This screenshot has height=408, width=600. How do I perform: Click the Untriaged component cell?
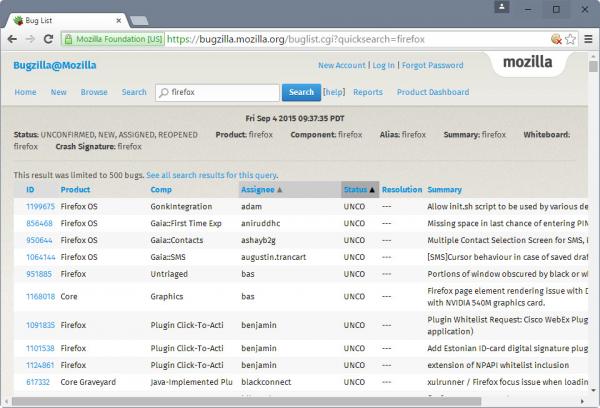tap(169, 274)
